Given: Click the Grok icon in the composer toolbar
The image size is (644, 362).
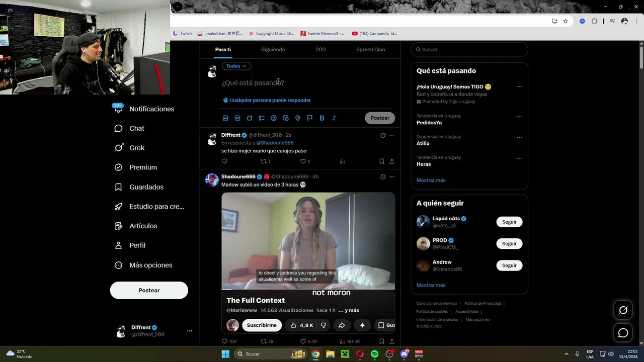Looking at the screenshot, I should click(x=250, y=118).
